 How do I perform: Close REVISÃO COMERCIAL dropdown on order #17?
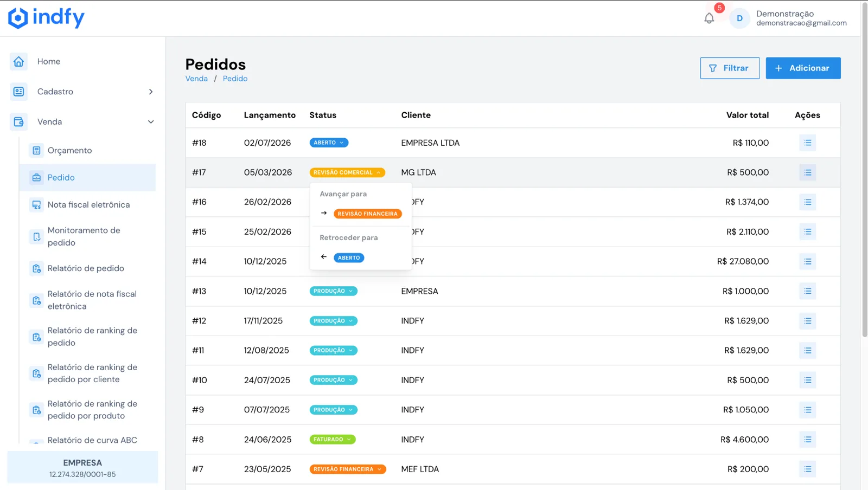(x=347, y=172)
